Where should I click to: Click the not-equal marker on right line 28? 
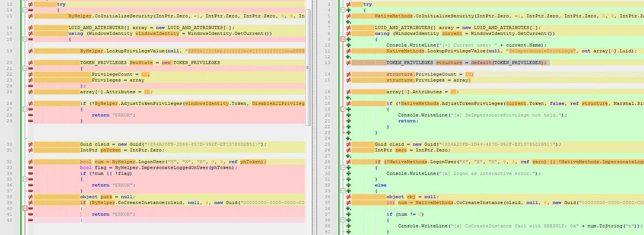(349, 162)
